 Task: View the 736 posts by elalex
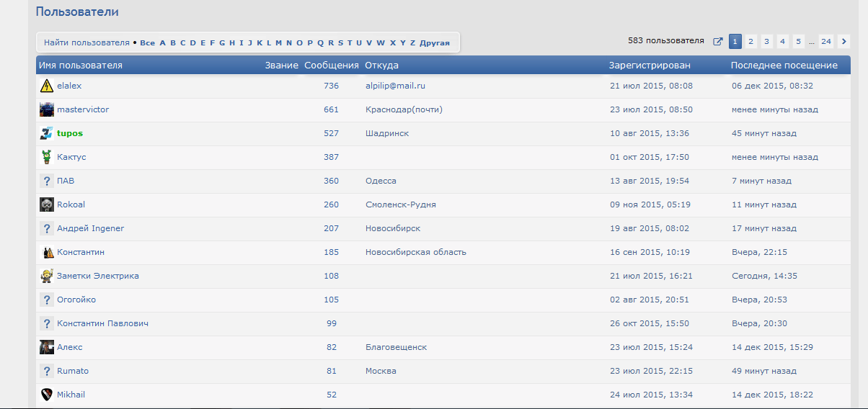pyautogui.click(x=331, y=86)
